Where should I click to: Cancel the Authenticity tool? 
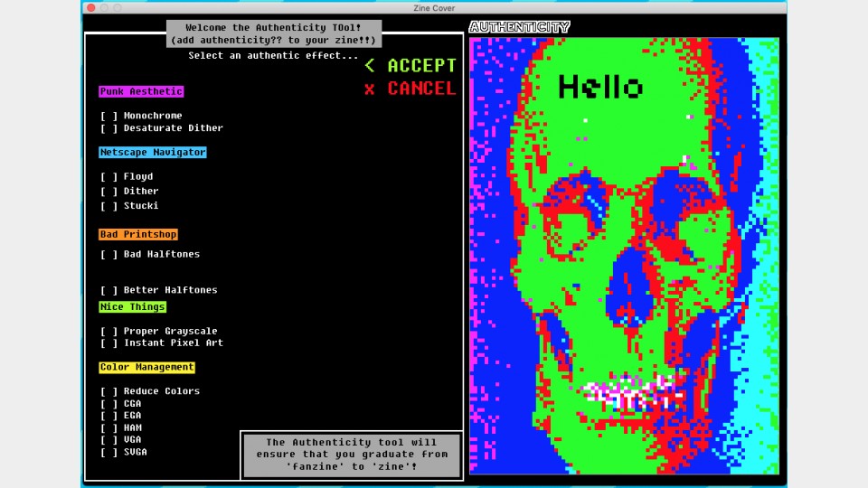(x=410, y=89)
